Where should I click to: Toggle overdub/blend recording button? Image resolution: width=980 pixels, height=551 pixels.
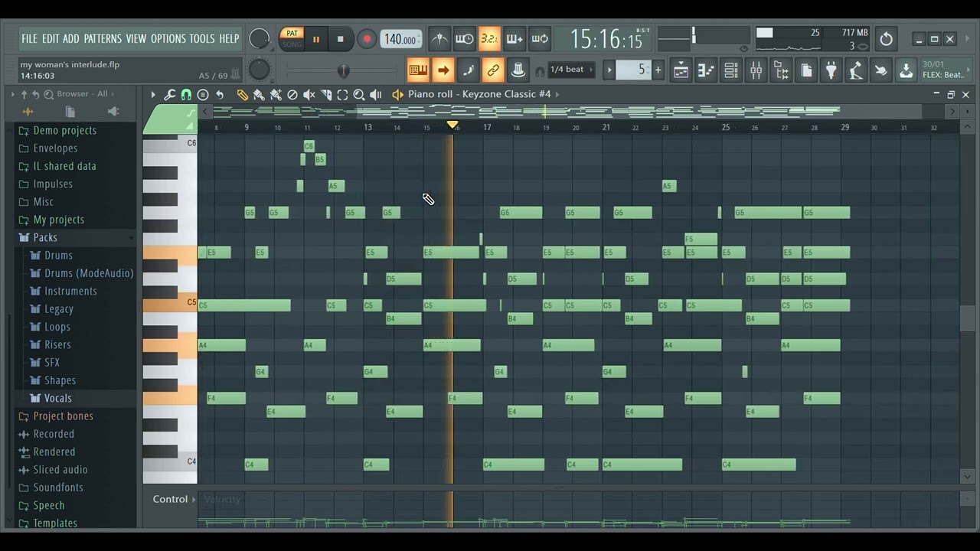(x=514, y=39)
